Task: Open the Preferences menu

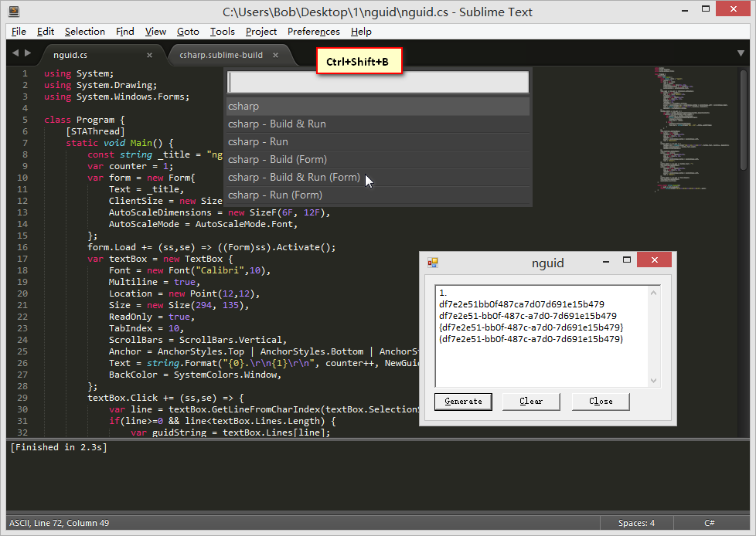Action: 313,32
